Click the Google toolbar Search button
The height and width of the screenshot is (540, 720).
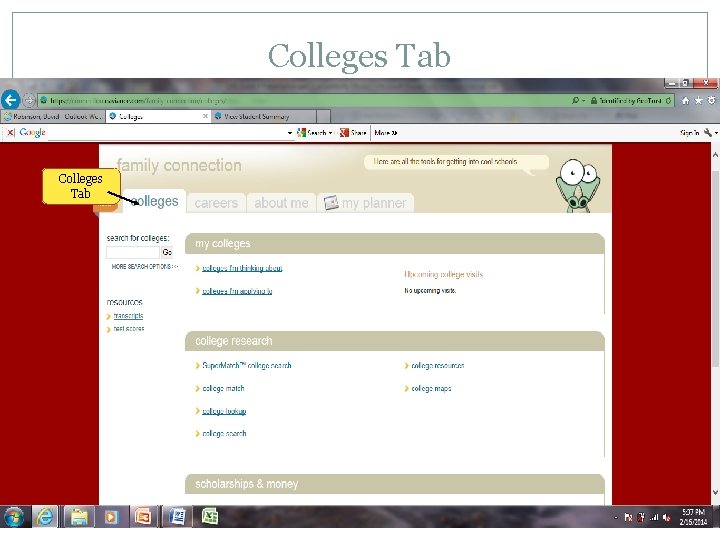pos(314,133)
